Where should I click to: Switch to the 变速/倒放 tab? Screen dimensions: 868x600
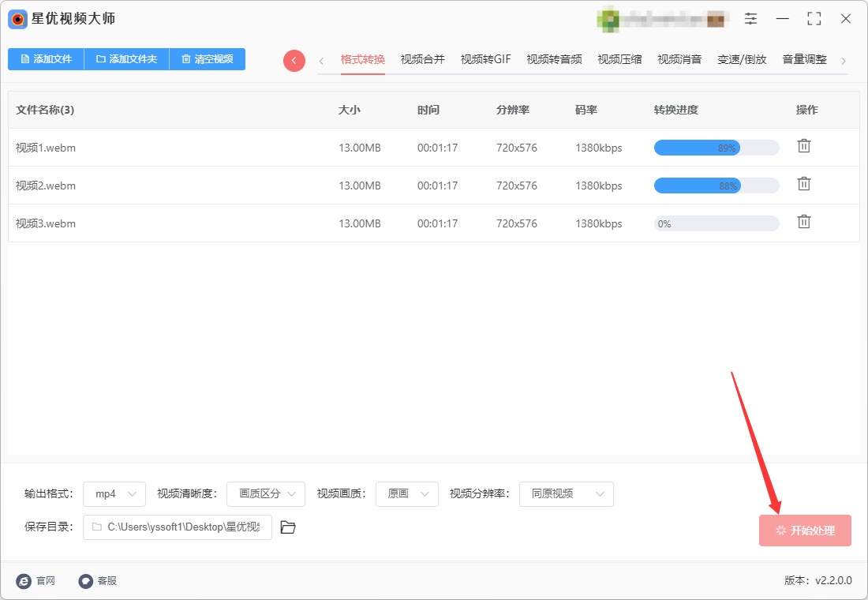tap(742, 59)
